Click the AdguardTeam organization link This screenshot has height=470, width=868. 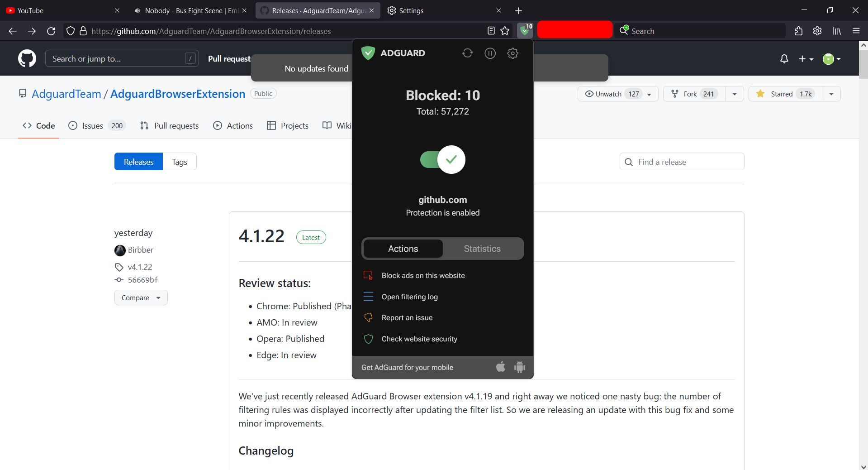click(x=66, y=94)
